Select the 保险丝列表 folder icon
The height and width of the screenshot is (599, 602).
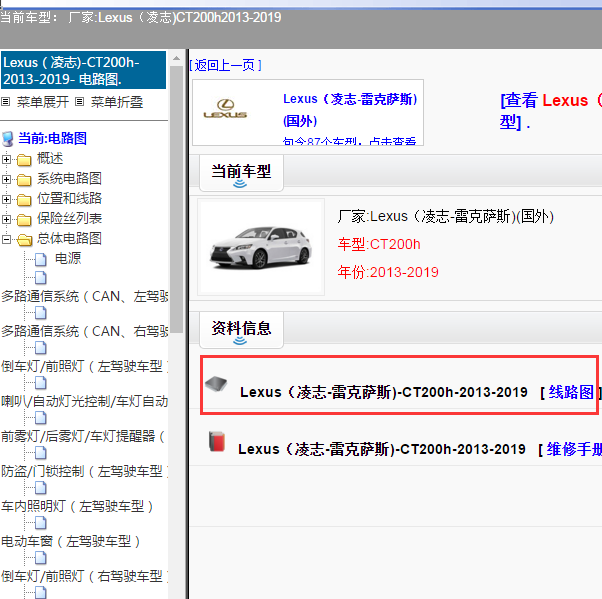coord(24,219)
